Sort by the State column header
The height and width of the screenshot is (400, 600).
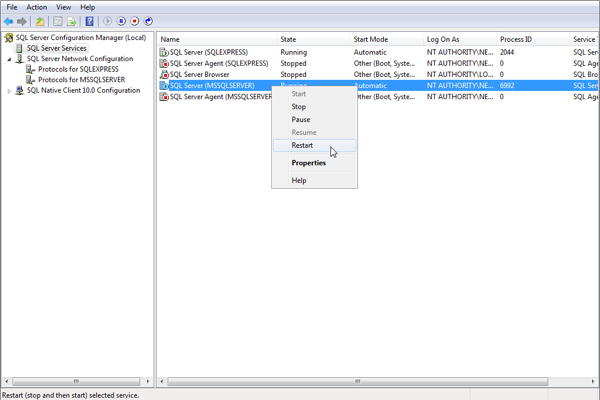click(x=313, y=39)
